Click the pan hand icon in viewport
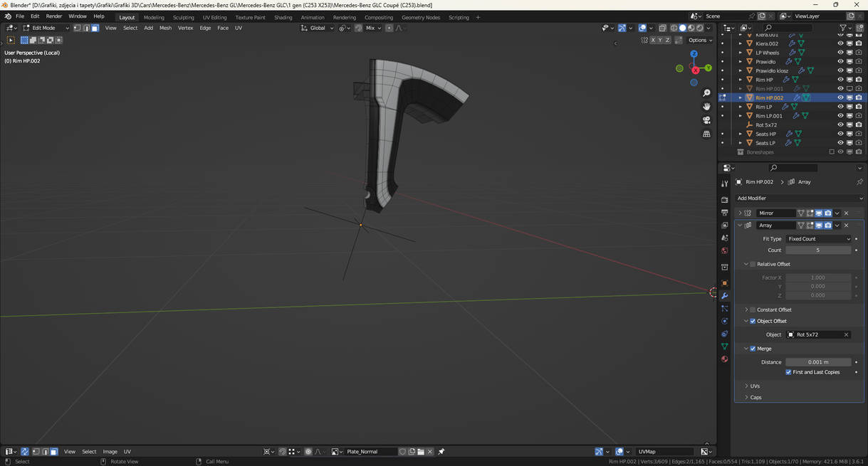Image resolution: width=868 pixels, height=466 pixels. click(x=706, y=107)
